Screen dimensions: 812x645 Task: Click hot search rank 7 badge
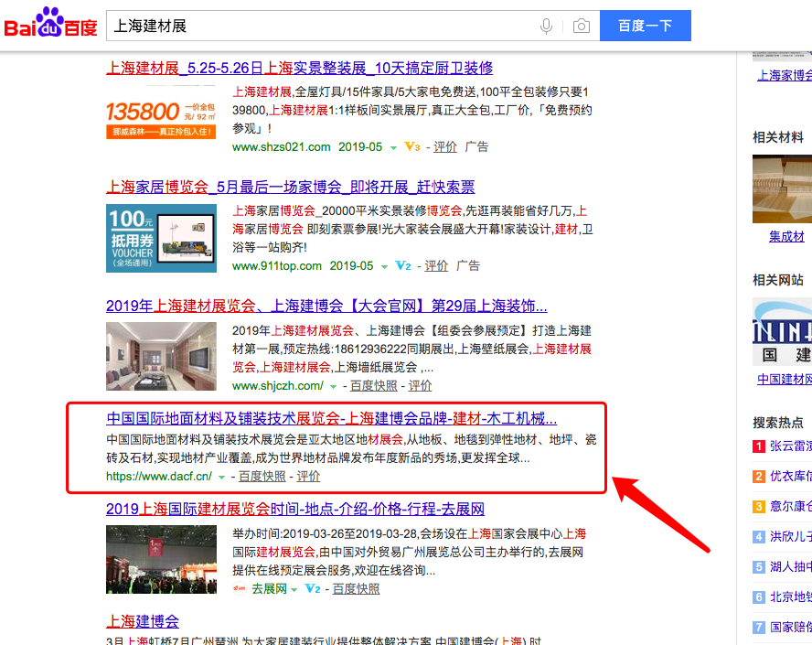click(759, 627)
